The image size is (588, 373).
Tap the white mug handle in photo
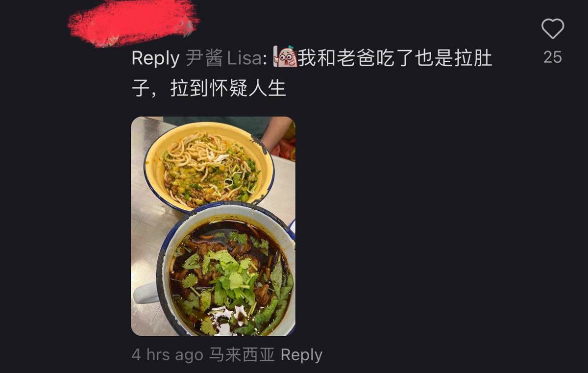coord(146,293)
